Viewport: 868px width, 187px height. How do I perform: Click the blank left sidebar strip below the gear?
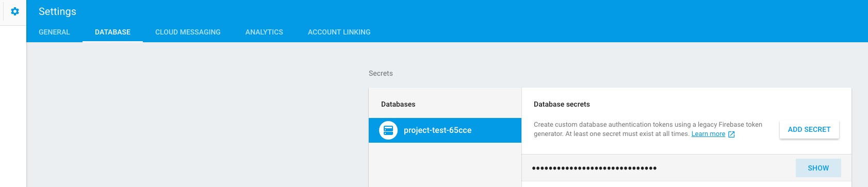pos(13,106)
